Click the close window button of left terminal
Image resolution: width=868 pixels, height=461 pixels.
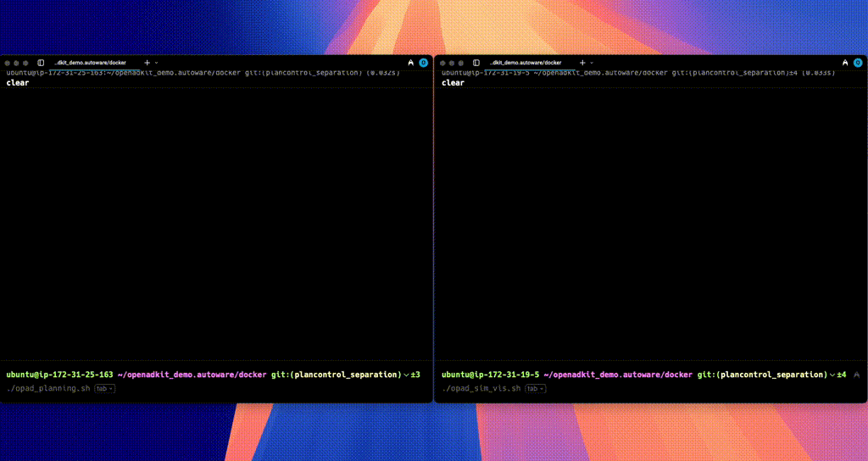8,63
